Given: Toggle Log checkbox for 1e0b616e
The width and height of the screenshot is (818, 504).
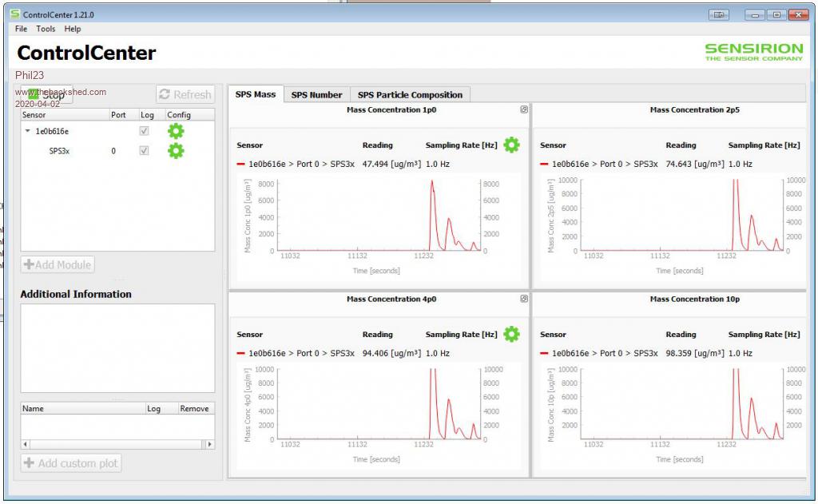Looking at the screenshot, I should click(144, 131).
